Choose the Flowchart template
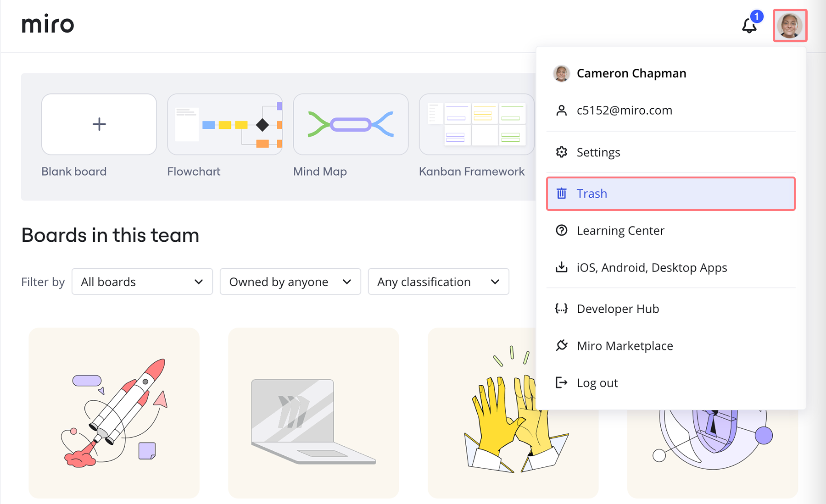This screenshot has width=826, height=504. tap(225, 124)
